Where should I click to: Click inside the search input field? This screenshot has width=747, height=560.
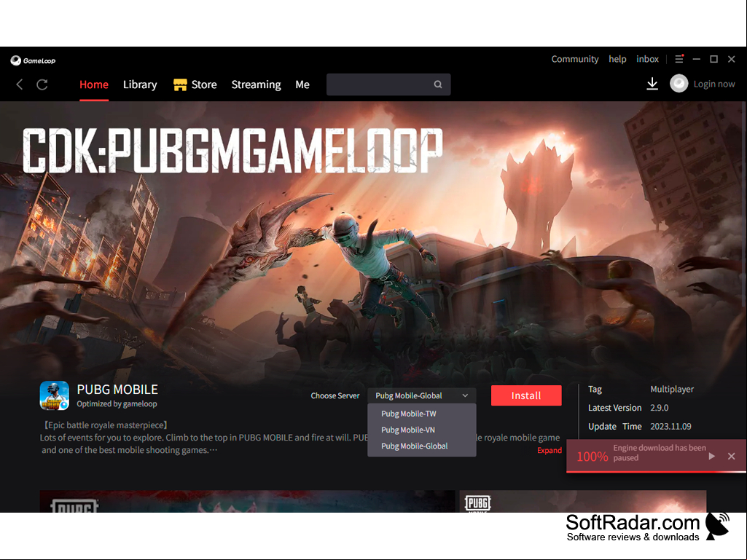(x=388, y=84)
